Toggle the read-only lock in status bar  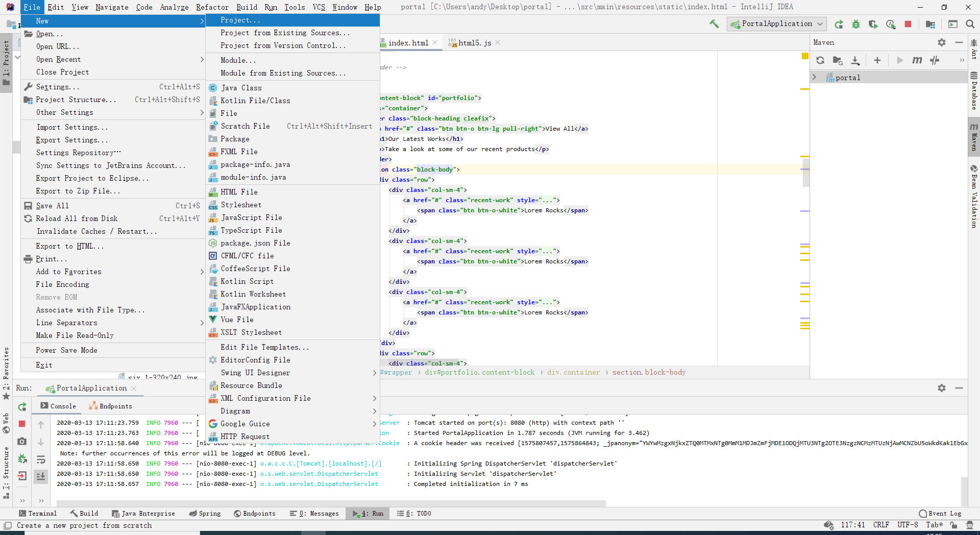(953, 525)
